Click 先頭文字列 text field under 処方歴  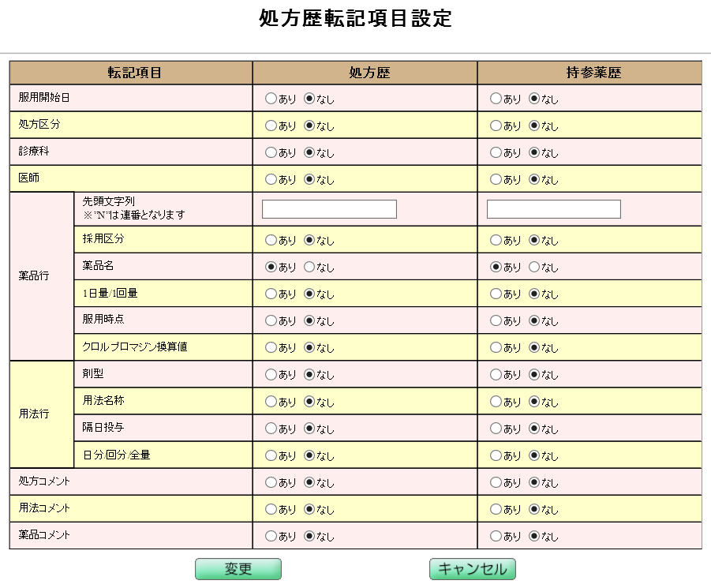(x=329, y=209)
